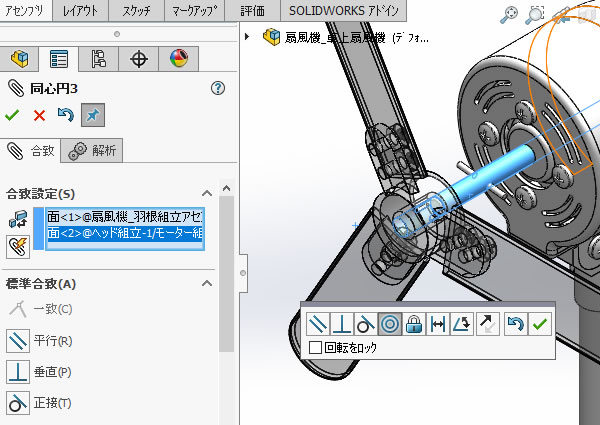600x425 pixels.
Task: Switch to the 解析 tab
Action: [92, 151]
